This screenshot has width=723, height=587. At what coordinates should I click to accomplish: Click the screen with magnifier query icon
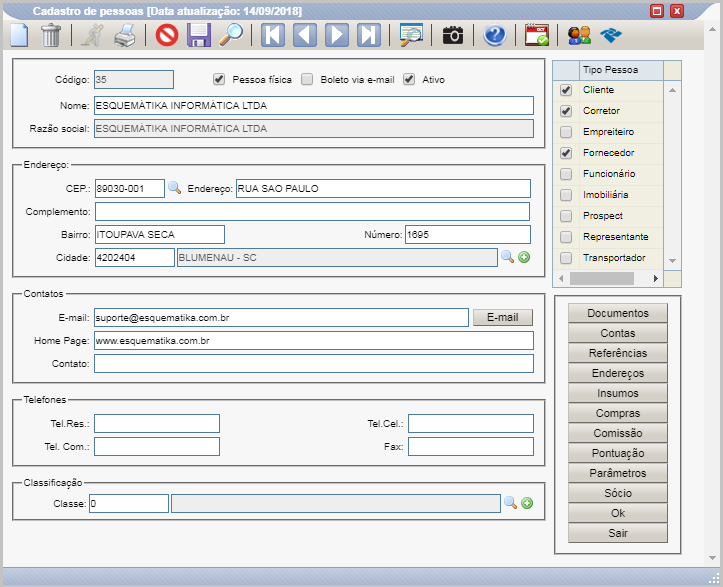[x=411, y=35]
